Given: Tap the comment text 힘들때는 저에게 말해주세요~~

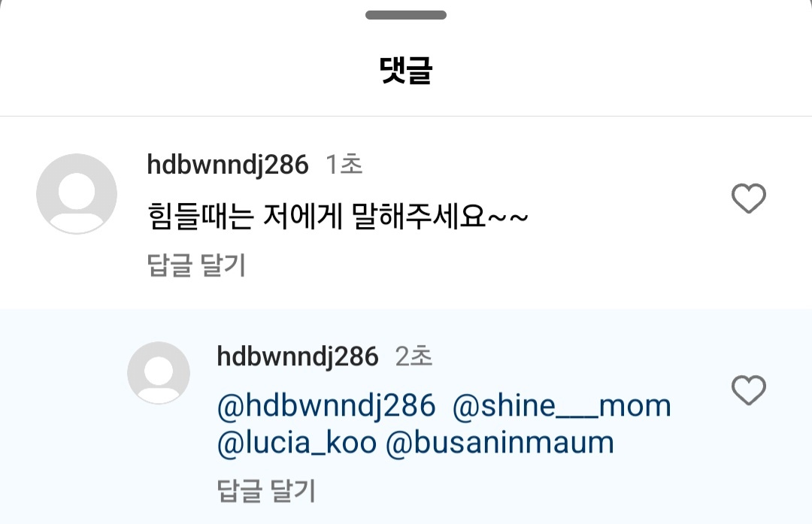Looking at the screenshot, I should pos(338,217).
